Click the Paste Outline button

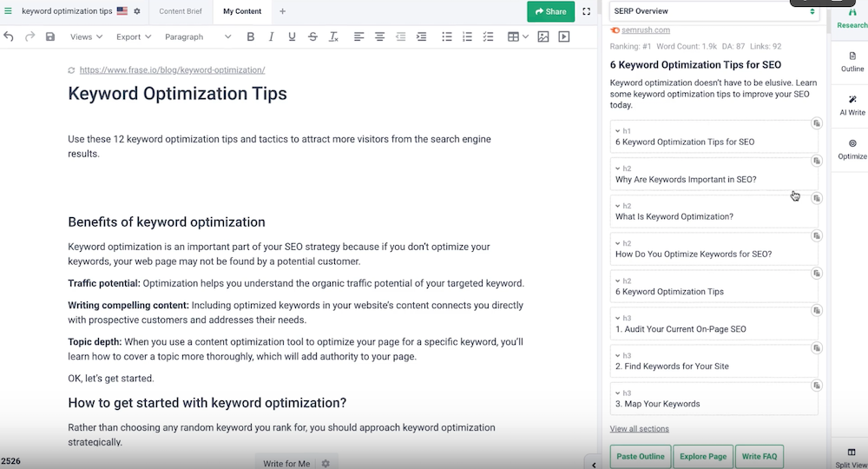pos(641,456)
